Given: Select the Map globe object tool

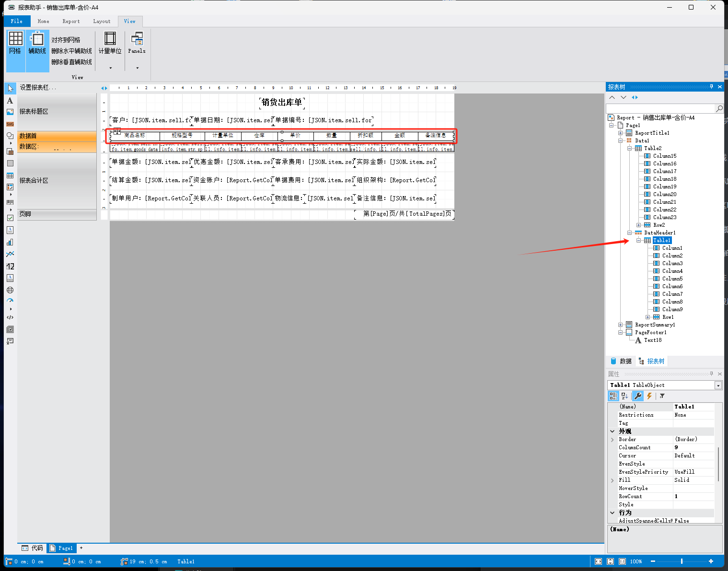Looking at the screenshot, I should (10, 290).
